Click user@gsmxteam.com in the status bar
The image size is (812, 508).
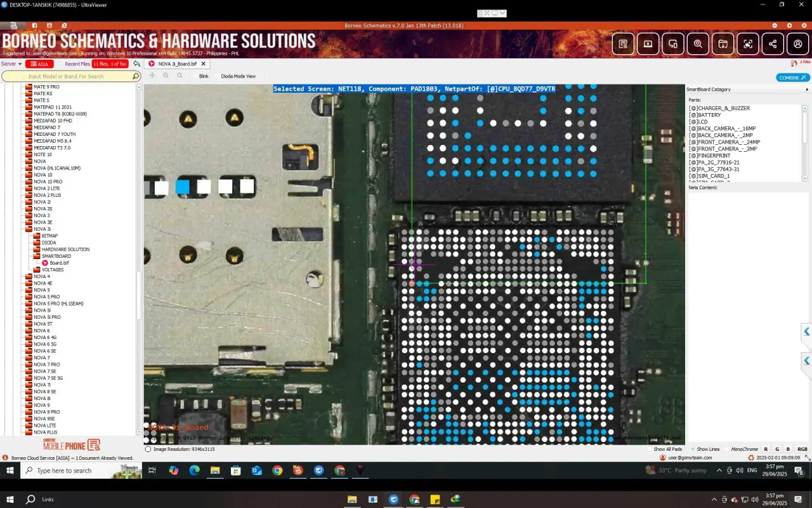pyautogui.click(x=690, y=457)
